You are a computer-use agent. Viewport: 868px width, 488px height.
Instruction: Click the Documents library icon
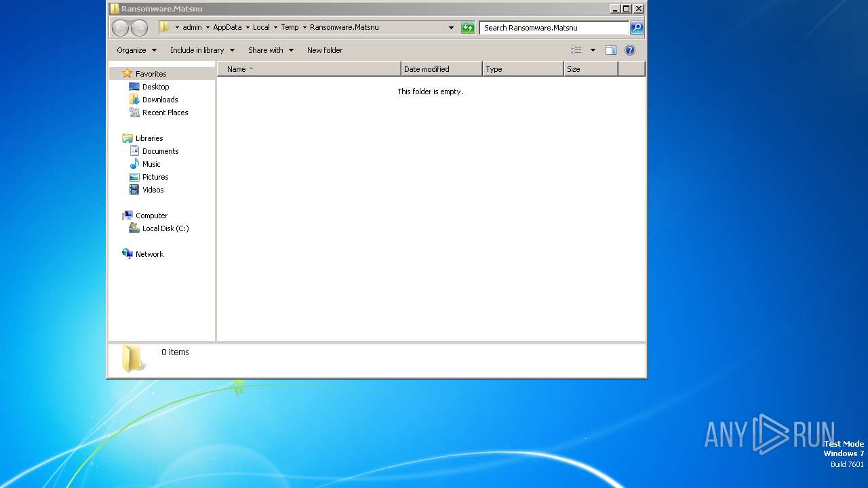tap(134, 151)
